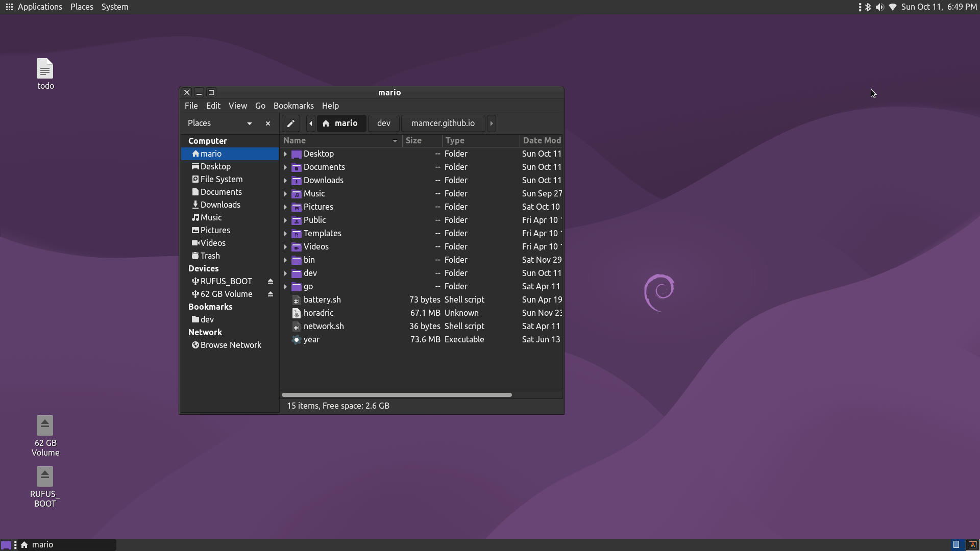Click the Wi-Fi network tray icon
Screen dimensions: 980x551
click(x=893, y=7)
